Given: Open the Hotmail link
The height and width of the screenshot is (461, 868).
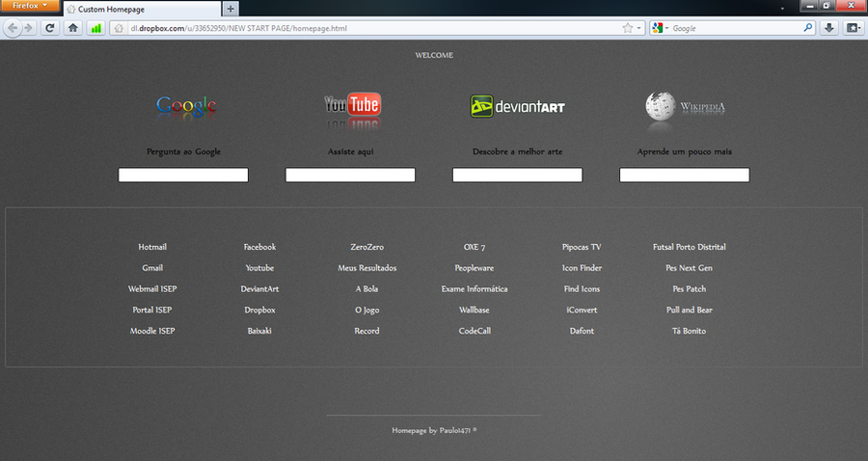Looking at the screenshot, I should [152, 247].
